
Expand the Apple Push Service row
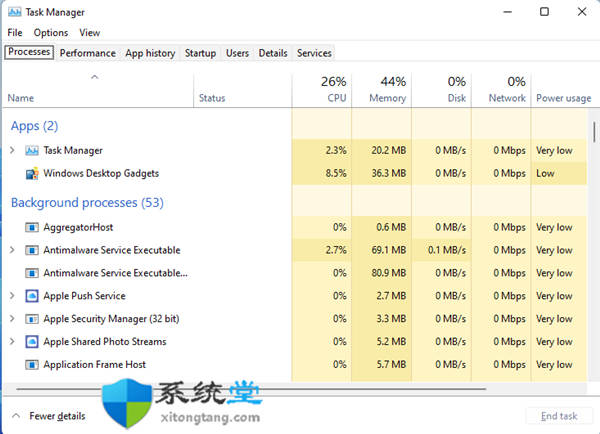click(x=12, y=296)
